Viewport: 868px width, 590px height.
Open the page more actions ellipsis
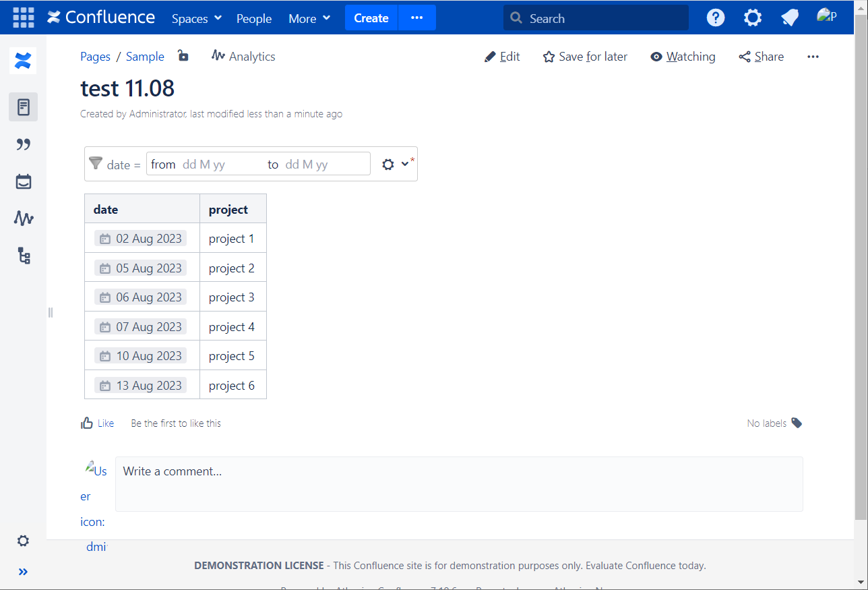click(x=813, y=57)
